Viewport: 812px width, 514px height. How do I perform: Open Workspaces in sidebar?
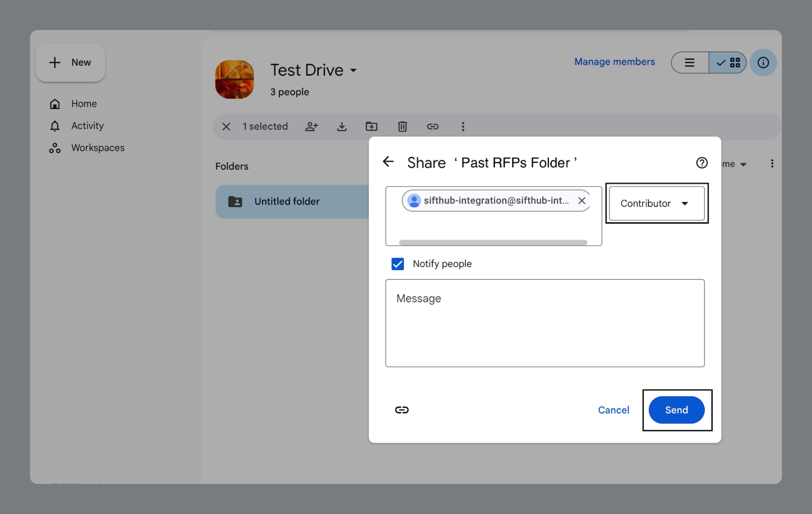tap(98, 148)
